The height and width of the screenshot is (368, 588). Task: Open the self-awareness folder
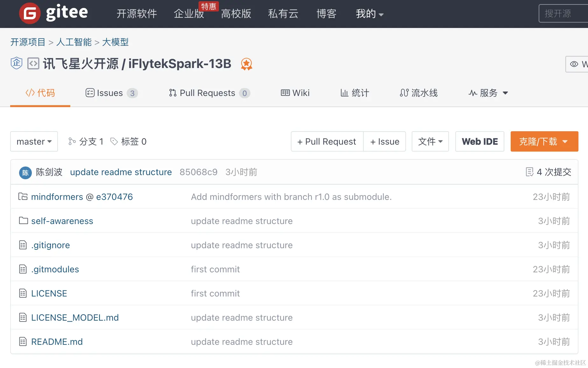[62, 221]
